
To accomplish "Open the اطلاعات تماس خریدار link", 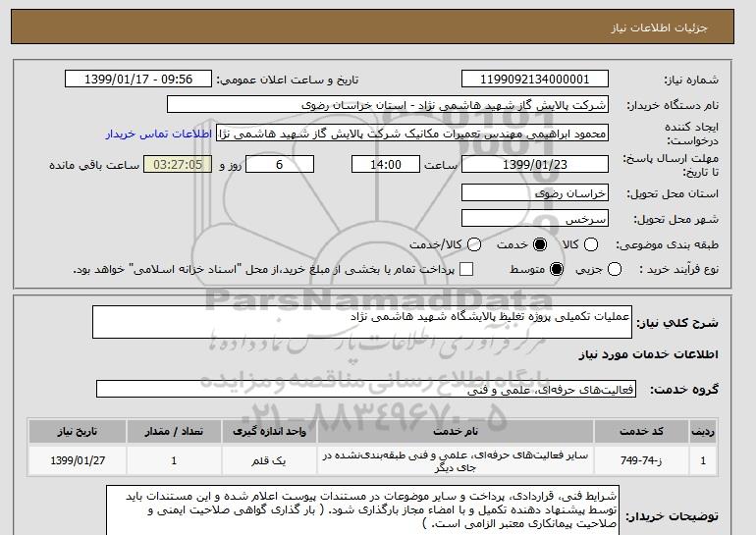I will 159,134.
